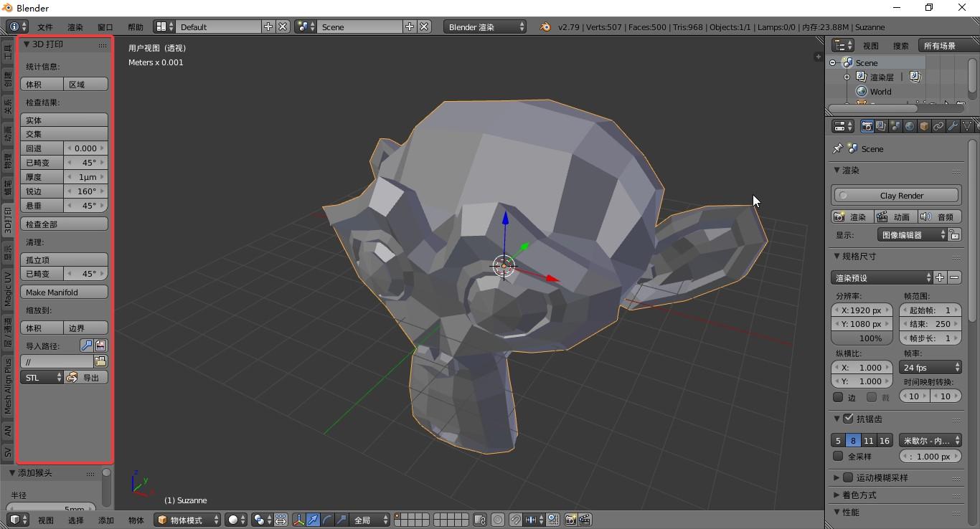This screenshot has height=529, width=980.
Task: Open 帮助 Help menu
Action: tap(136, 27)
